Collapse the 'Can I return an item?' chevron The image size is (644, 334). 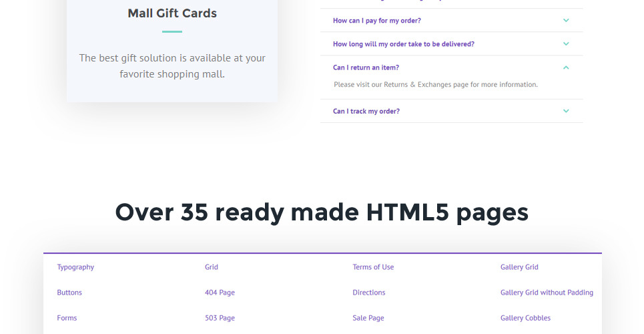pyautogui.click(x=566, y=67)
